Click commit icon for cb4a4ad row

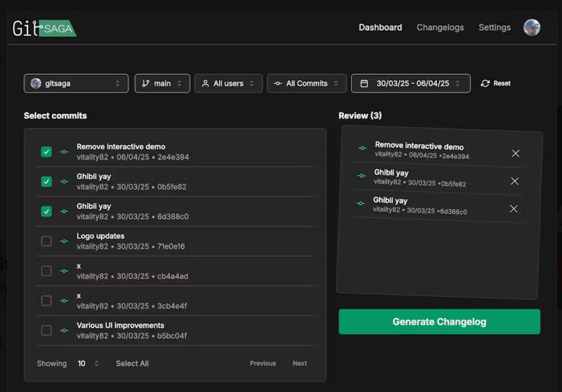click(64, 271)
